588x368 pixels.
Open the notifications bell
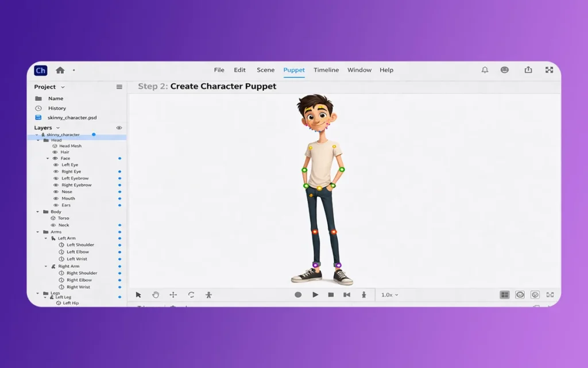click(x=485, y=70)
